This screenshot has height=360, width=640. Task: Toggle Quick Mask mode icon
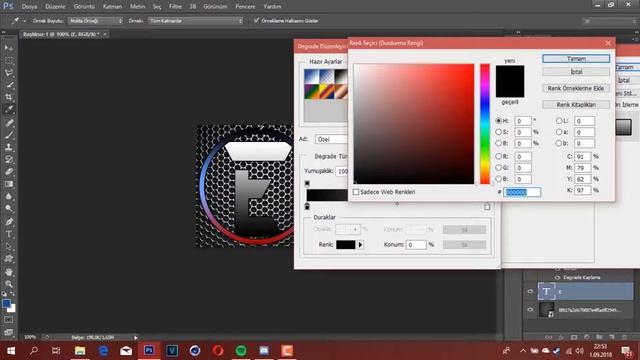(x=9, y=320)
